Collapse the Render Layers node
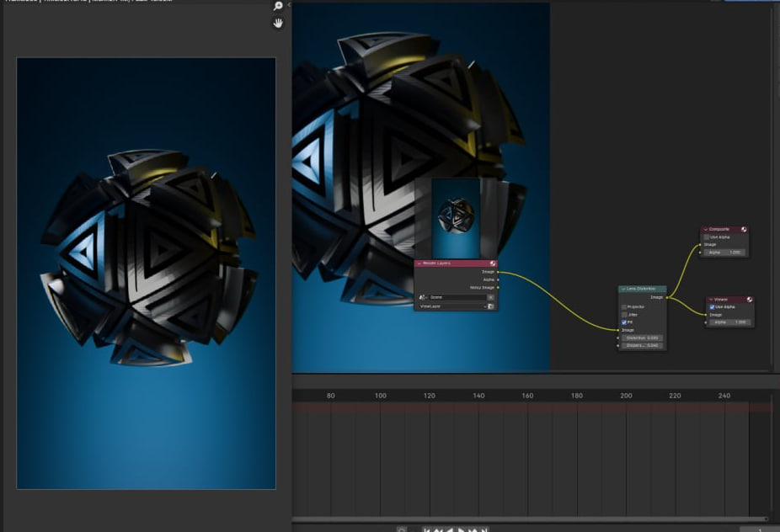 point(419,263)
